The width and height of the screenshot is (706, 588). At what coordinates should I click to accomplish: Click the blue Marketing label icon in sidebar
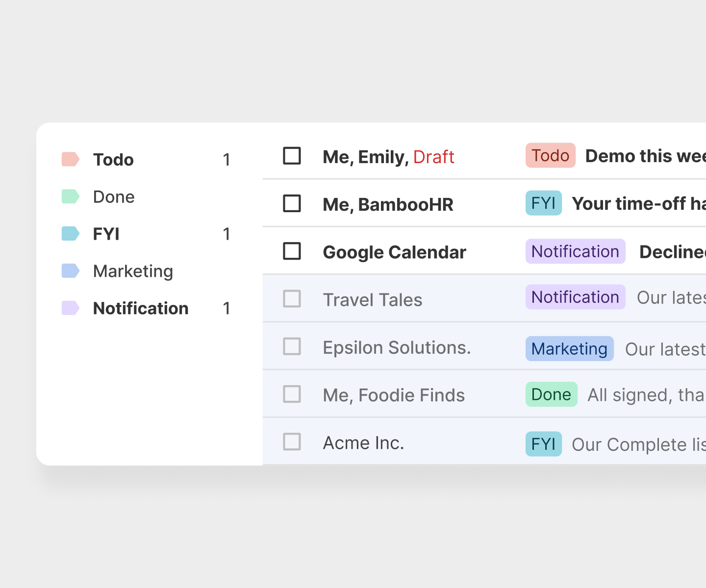coord(70,271)
